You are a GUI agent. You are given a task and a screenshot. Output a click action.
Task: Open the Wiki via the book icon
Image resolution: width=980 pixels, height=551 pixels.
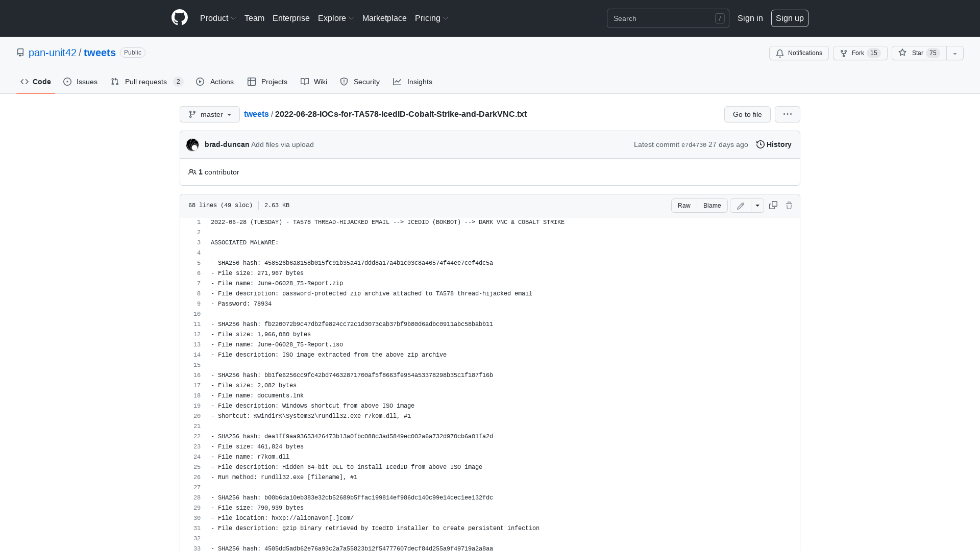[x=313, y=82]
